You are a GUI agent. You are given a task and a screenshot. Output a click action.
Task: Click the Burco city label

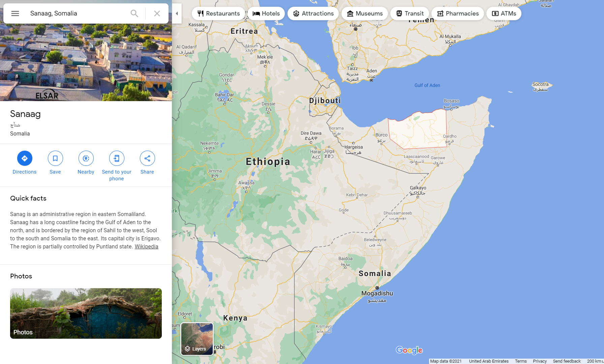(382, 135)
